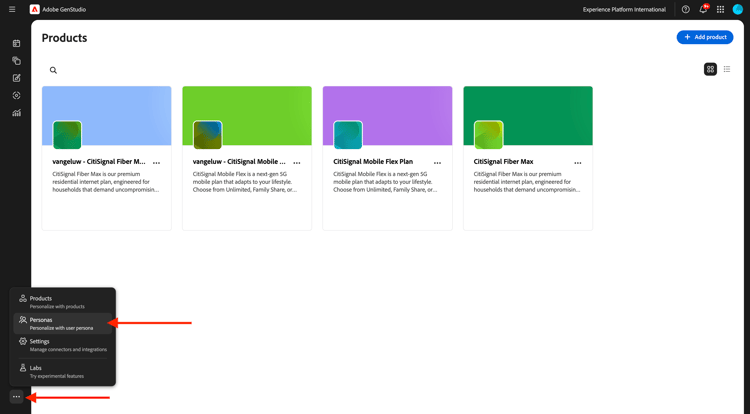Click the vangeluw - CitiSignal Fiber M... title

[x=99, y=162]
